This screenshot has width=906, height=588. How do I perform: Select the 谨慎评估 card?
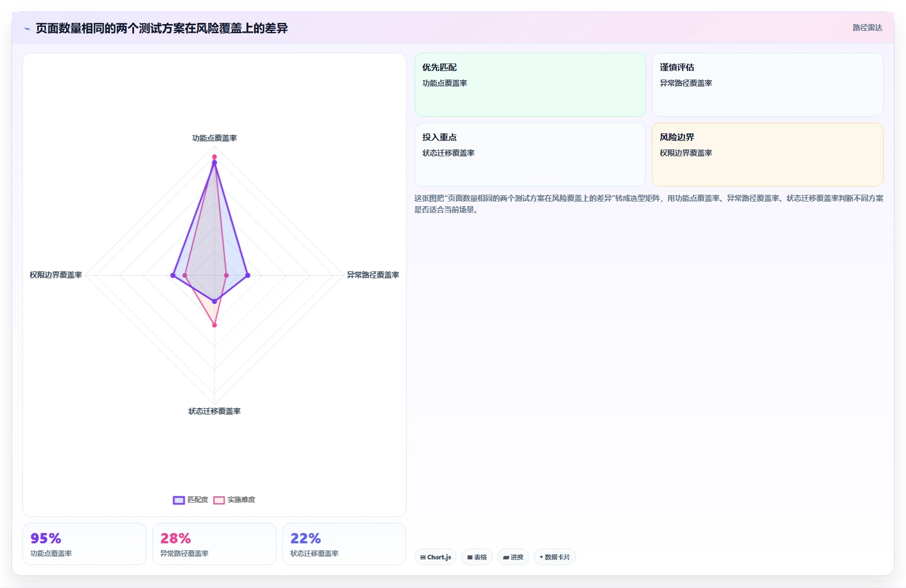tap(767, 85)
